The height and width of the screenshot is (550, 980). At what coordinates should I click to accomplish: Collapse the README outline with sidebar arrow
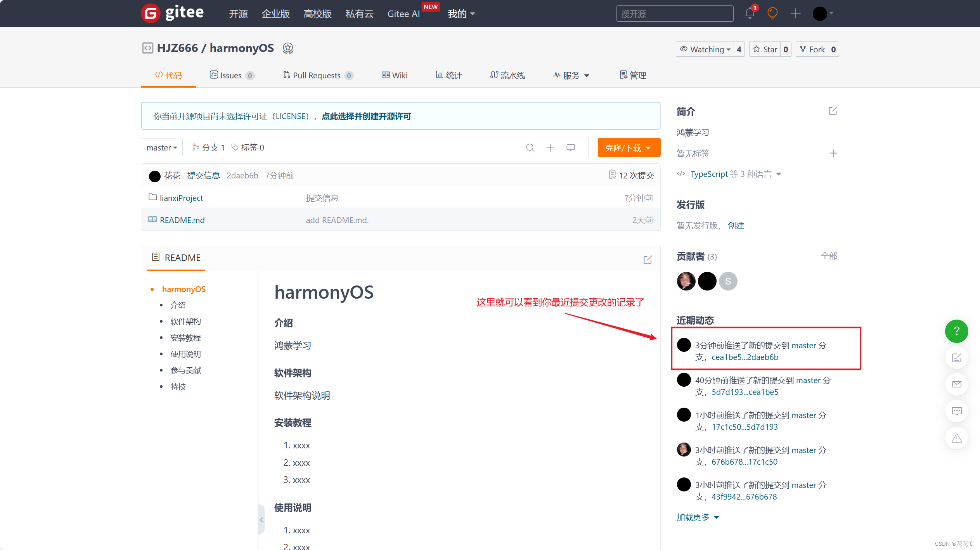261,520
